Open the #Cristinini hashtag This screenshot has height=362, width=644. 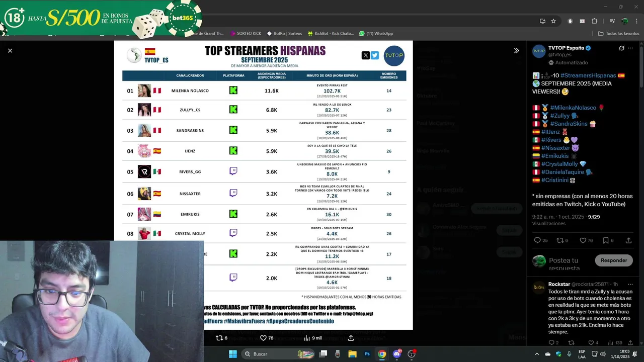(x=554, y=180)
